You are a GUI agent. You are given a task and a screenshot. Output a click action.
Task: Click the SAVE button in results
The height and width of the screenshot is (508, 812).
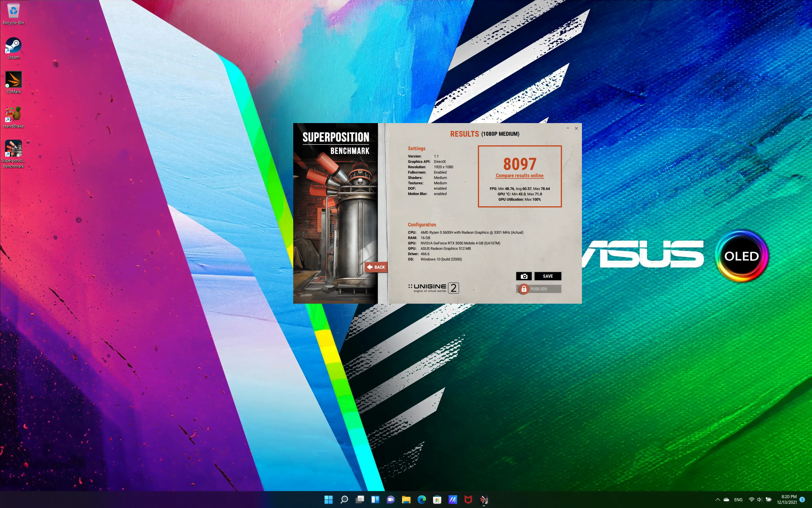click(x=548, y=276)
